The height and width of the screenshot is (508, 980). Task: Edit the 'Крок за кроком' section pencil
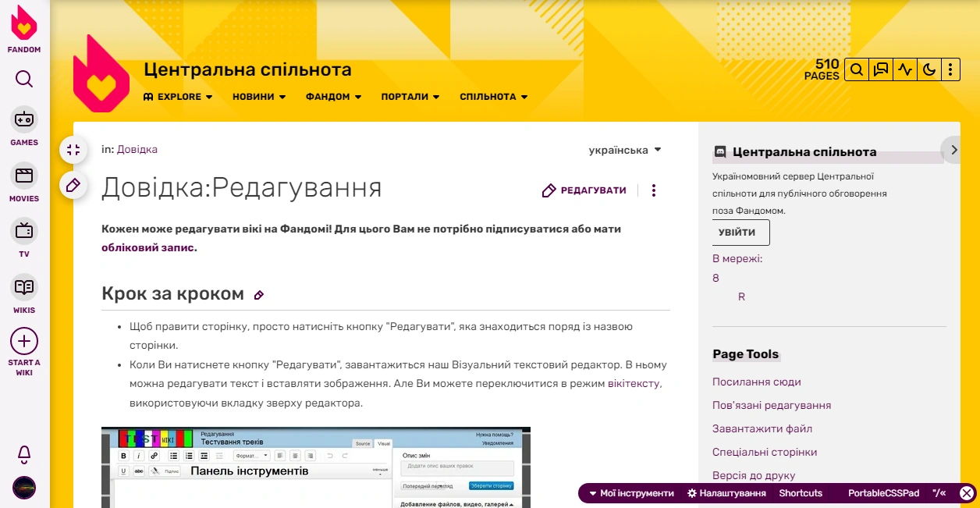259,295
